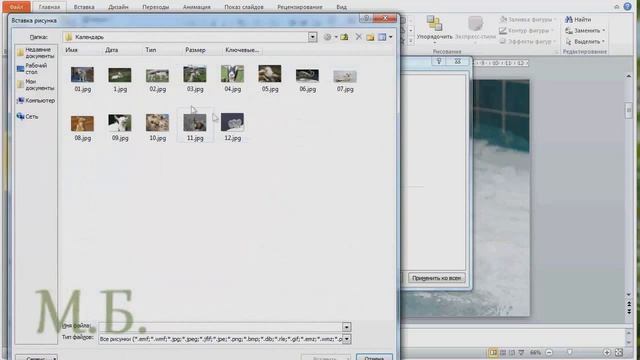The height and width of the screenshot is (360, 640).
Task: Select the 07.jpg thumbnail
Action: pos(345,76)
